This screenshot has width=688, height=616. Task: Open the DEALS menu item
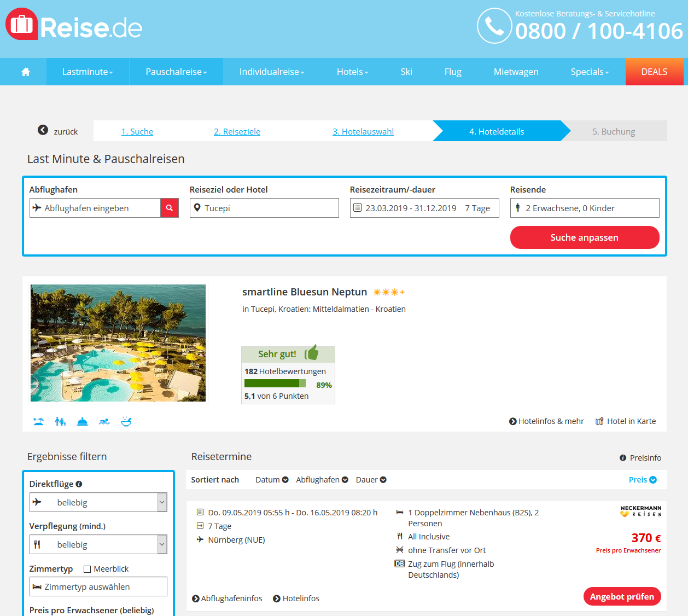[654, 72]
